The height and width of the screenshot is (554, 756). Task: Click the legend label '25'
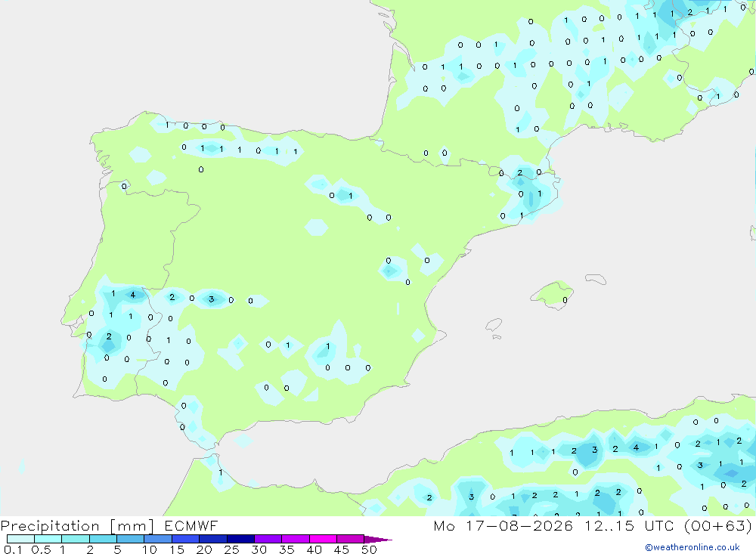point(232,549)
